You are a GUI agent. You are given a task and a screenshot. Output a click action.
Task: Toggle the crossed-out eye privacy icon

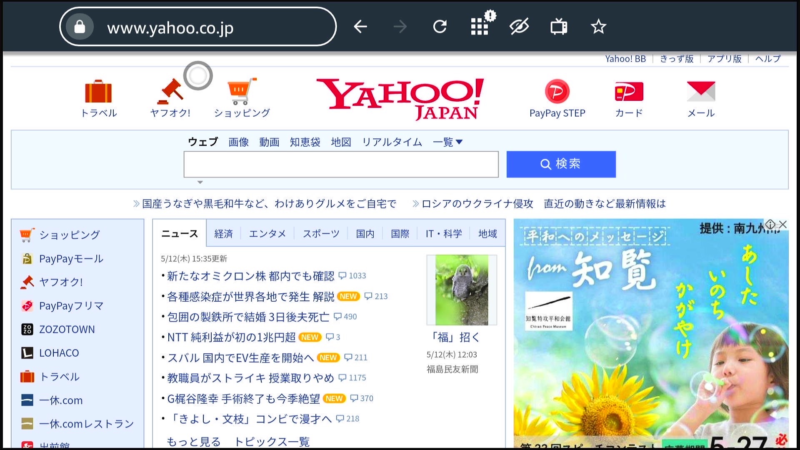(x=518, y=27)
